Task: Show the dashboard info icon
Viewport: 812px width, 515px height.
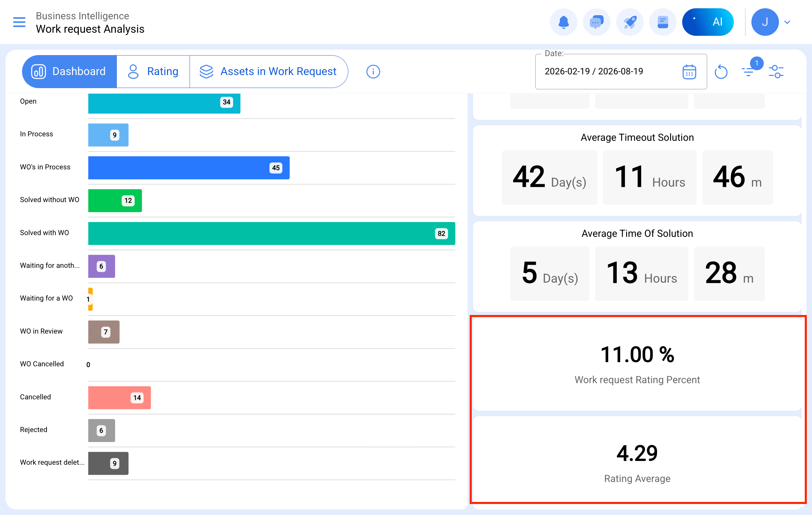Action: pyautogui.click(x=373, y=72)
